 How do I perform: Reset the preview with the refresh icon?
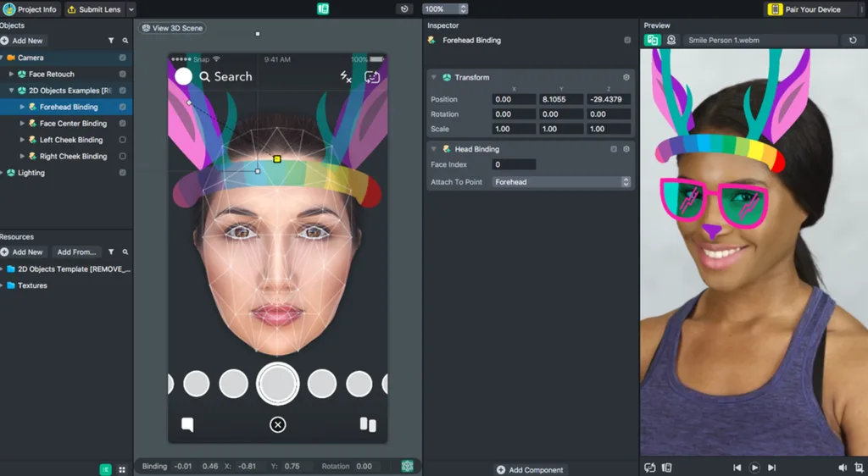tap(853, 40)
